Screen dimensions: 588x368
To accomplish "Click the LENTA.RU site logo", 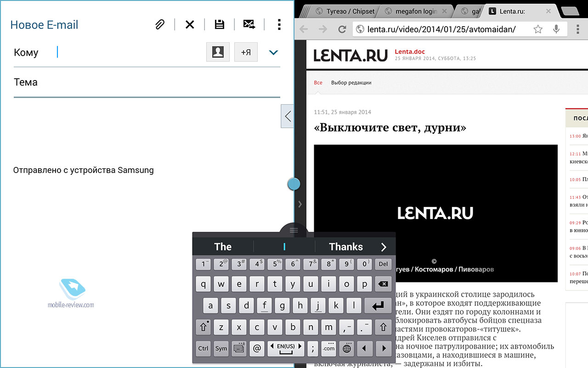I will point(351,56).
